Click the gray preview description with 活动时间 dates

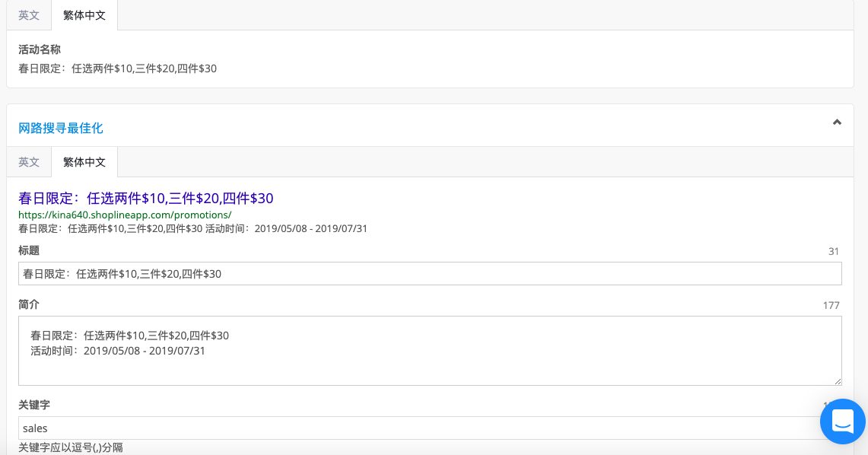coord(192,228)
